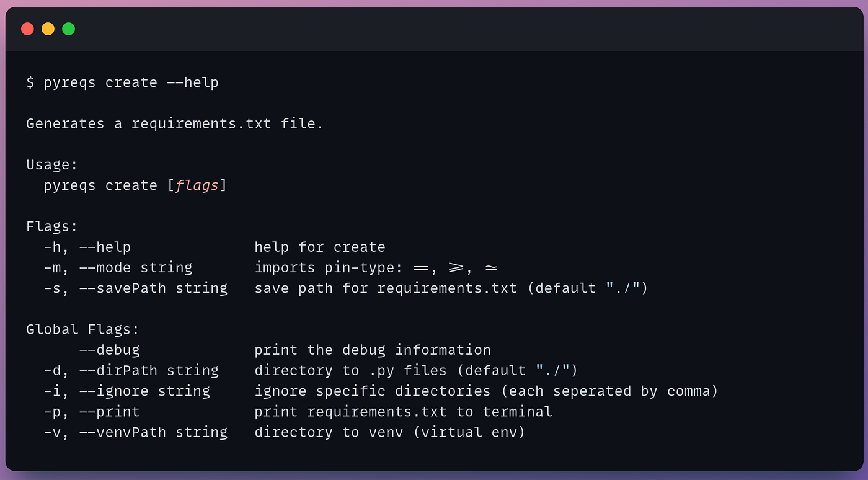868x480 pixels.
Task: Click the 'pyreqs create --help' command text
Action: point(131,82)
